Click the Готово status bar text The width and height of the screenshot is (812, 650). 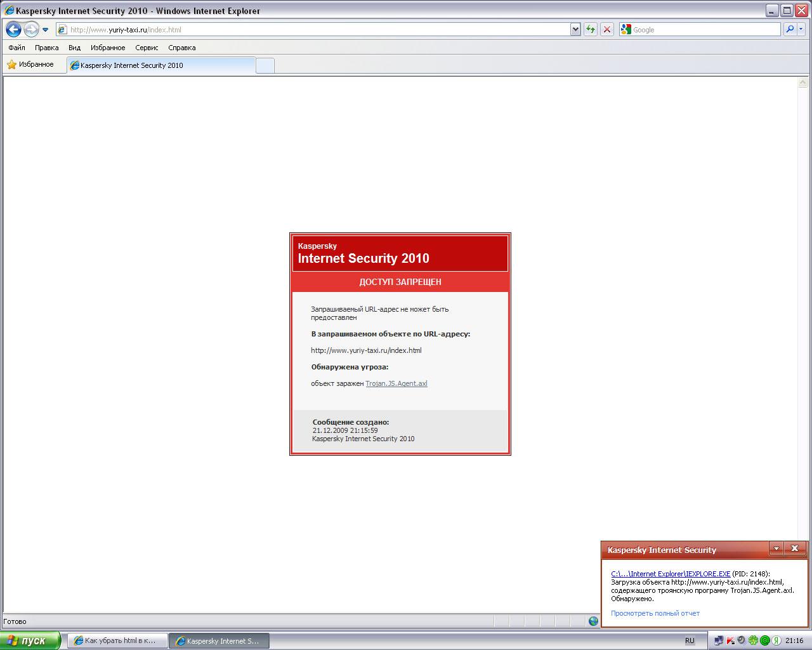[x=15, y=621]
